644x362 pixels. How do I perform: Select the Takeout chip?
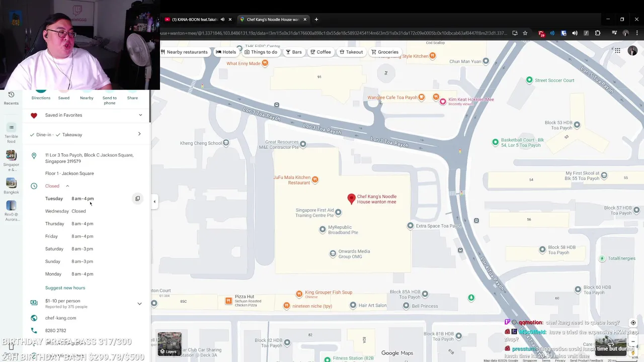[x=351, y=52]
